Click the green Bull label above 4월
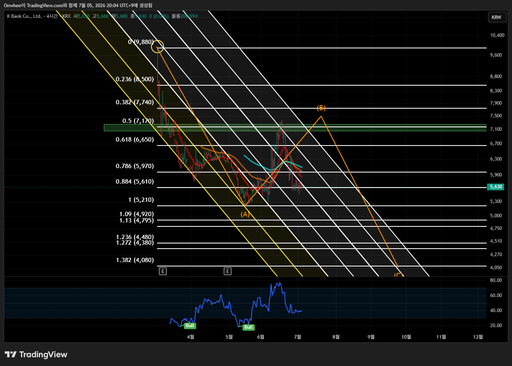The height and width of the screenshot is (366, 512). tap(190, 326)
